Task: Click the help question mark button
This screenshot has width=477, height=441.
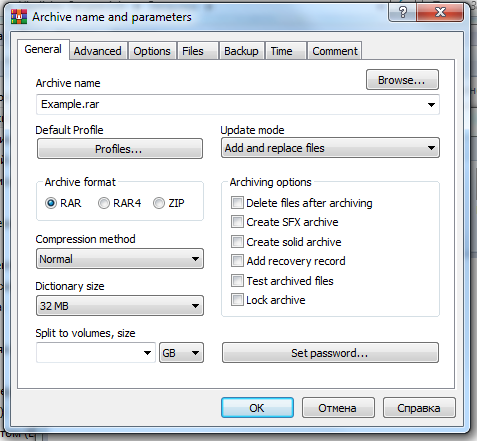Action: pos(403,12)
